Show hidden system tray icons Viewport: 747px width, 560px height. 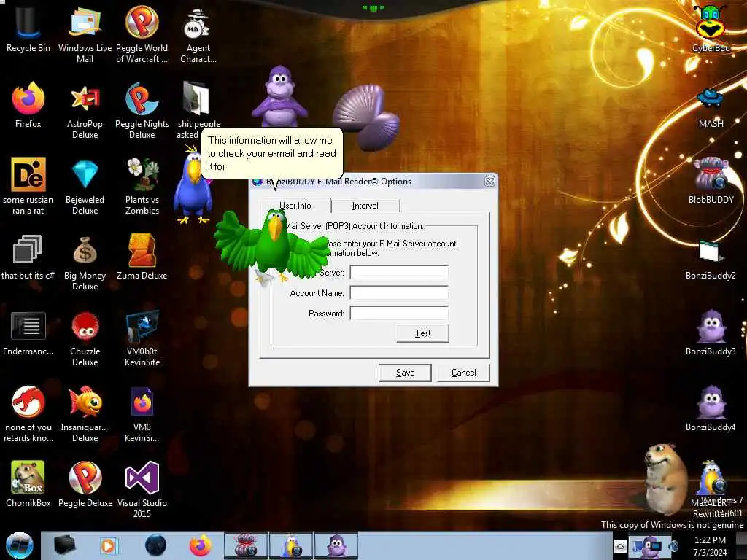[x=620, y=545]
